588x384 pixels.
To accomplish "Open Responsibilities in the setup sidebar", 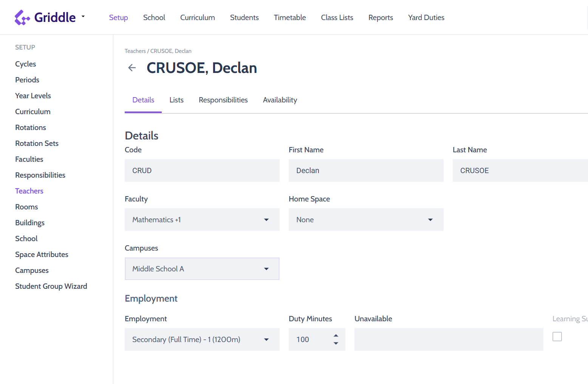I will (40, 175).
